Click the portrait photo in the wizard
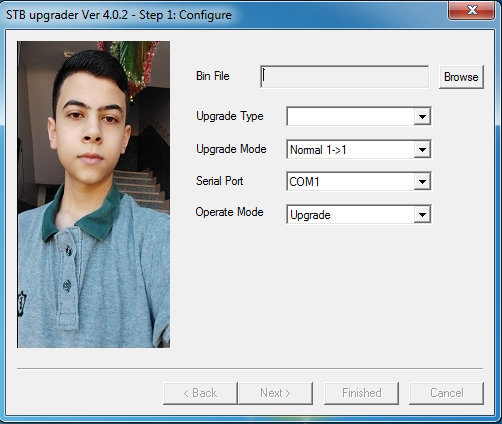Viewport: 502px width, 424px height. [94, 194]
